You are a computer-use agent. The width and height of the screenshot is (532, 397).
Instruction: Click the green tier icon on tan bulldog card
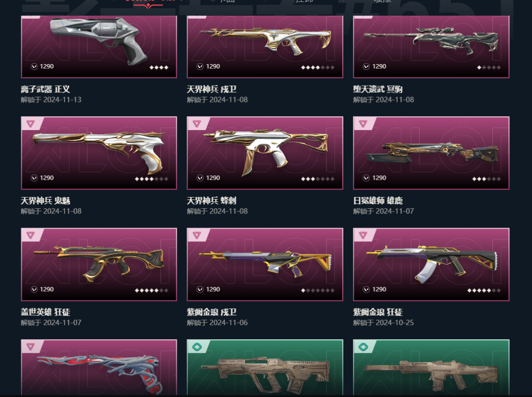pyautogui.click(x=197, y=347)
